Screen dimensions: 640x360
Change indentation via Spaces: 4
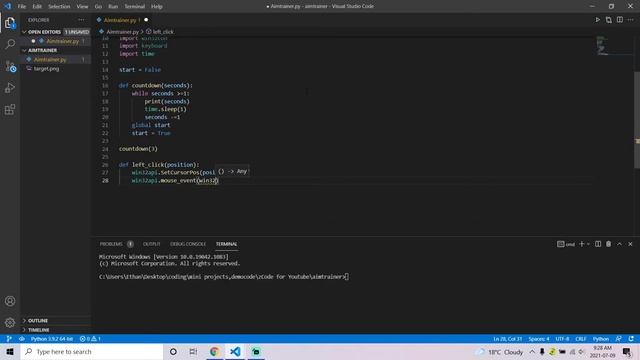(x=539, y=339)
